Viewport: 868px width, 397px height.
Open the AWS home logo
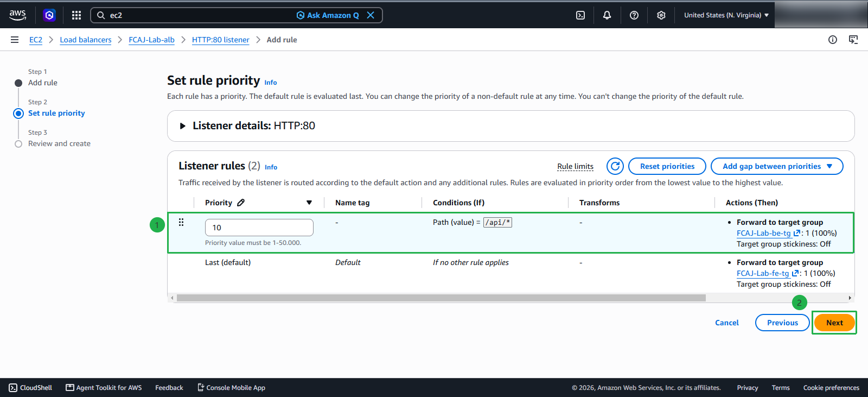(x=17, y=15)
